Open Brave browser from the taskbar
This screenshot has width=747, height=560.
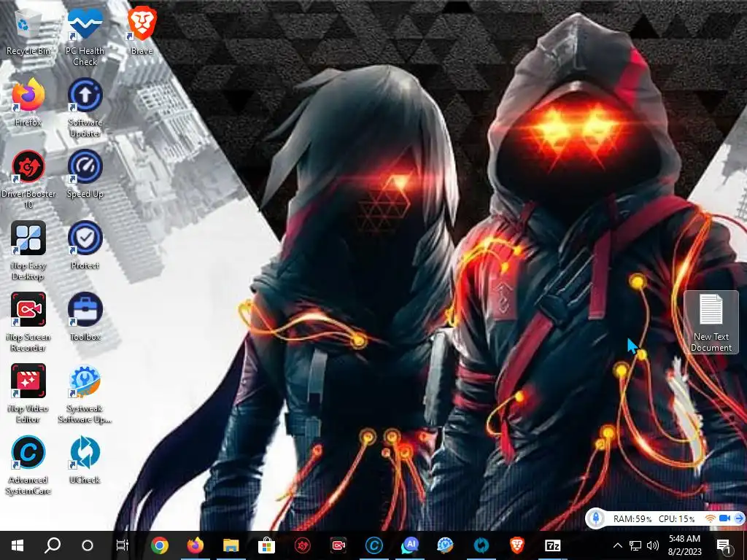click(x=517, y=545)
